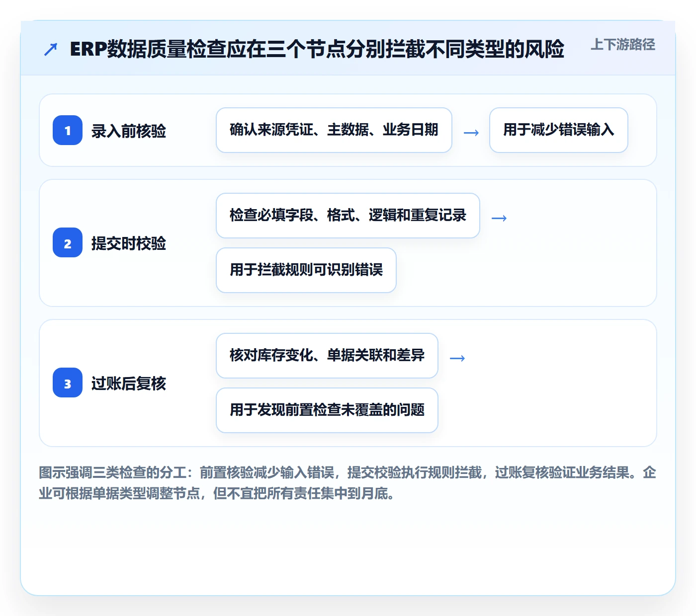Click the 确认来源凭证、主数据、业务日期 box

tap(334, 130)
